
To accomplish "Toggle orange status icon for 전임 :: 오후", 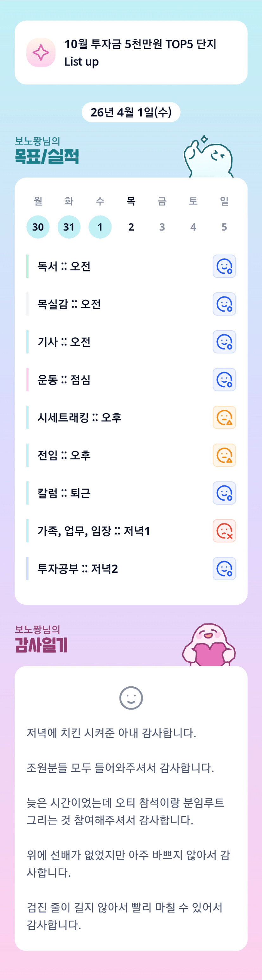I will coord(224,455).
